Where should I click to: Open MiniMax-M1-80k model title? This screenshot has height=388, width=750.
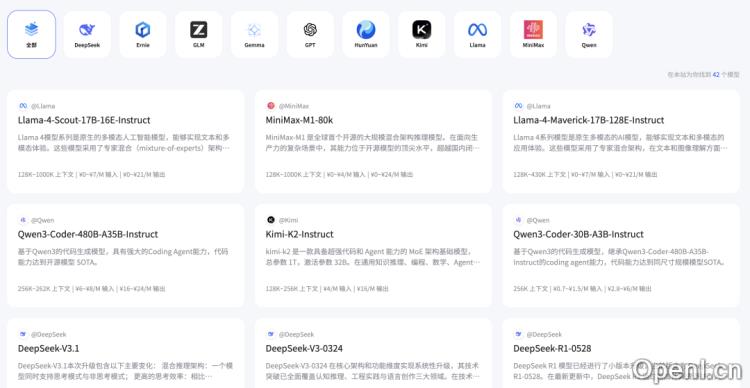tap(299, 120)
